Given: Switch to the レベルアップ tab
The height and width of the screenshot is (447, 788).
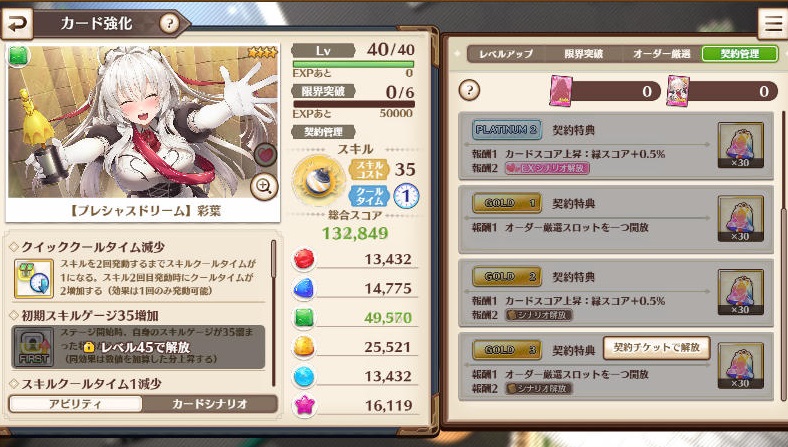Looking at the screenshot, I should pos(506,54).
